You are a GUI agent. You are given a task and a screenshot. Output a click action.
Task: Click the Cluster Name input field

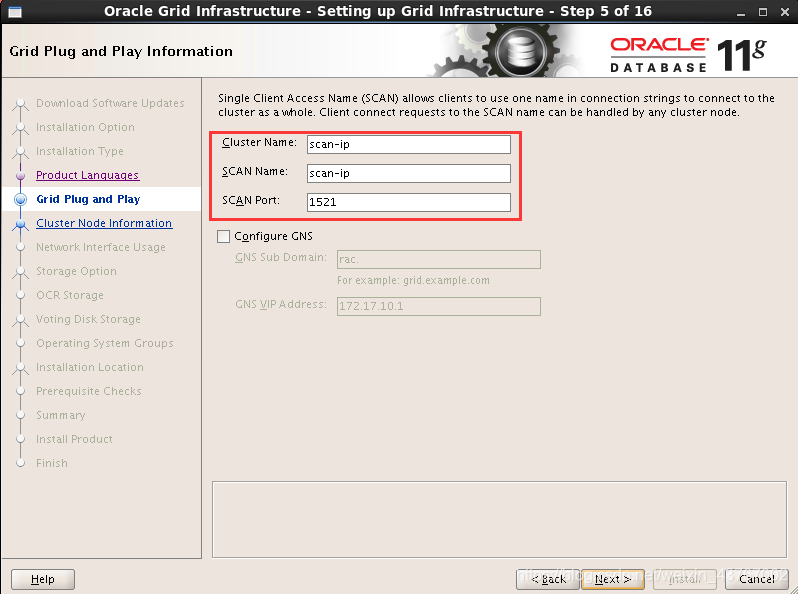pyautogui.click(x=409, y=144)
